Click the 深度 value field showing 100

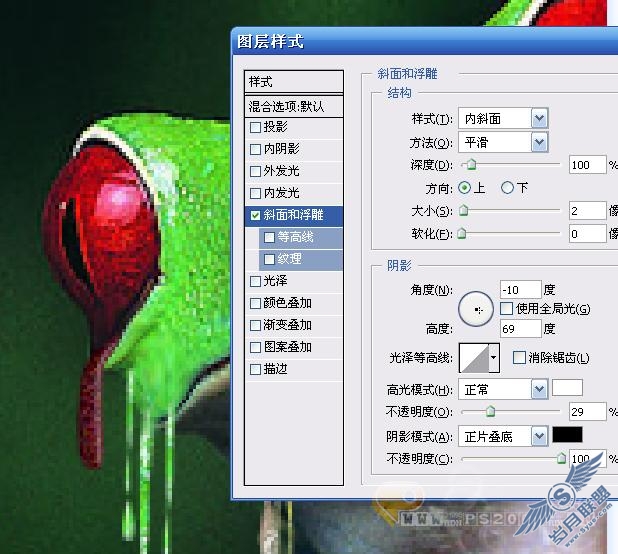point(587,165)
